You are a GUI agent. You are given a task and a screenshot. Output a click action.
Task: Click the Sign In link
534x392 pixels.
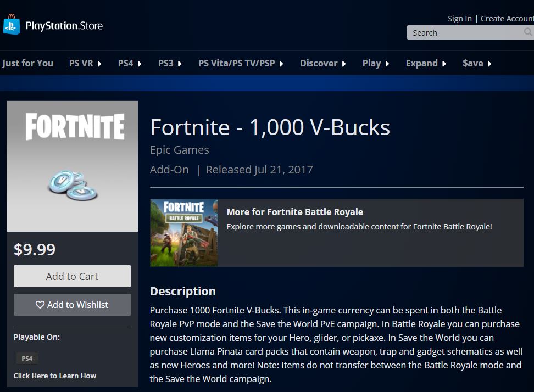(460, 19)
